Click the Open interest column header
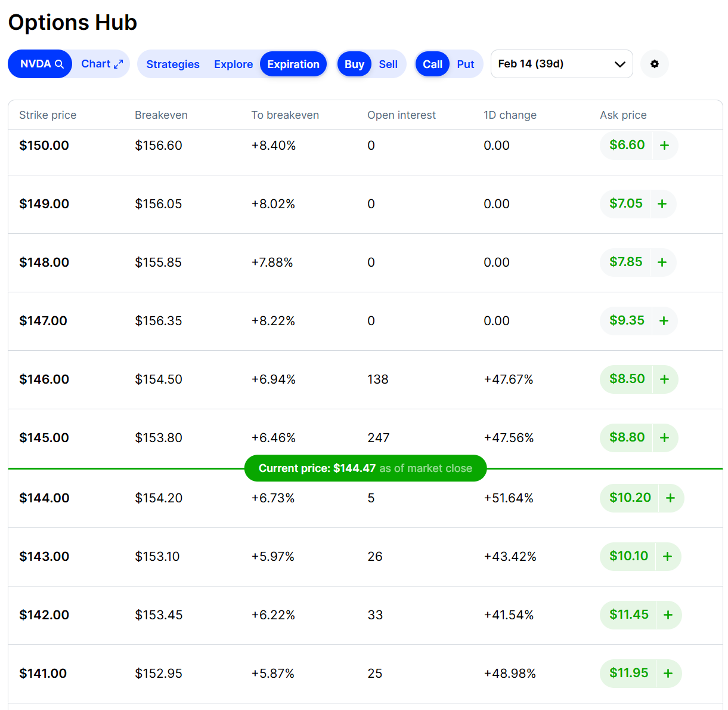The width and height of the screenshot is (728, 710). [401, 115]
